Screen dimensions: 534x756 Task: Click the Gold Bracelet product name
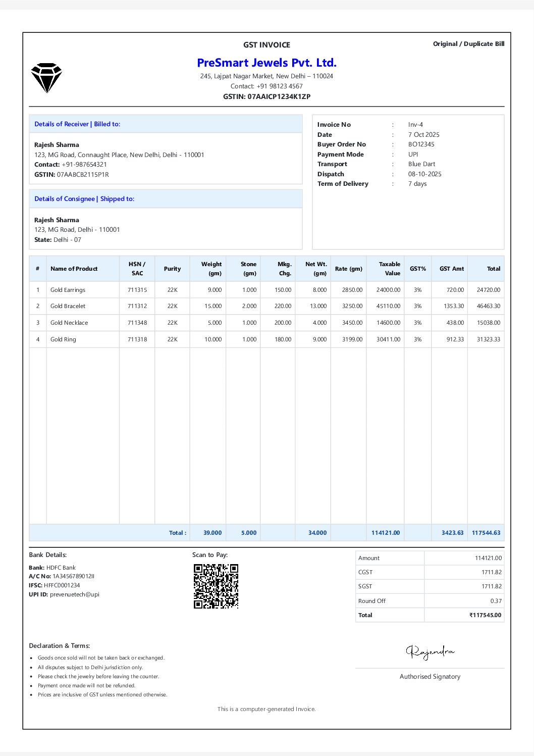(68, 306)
